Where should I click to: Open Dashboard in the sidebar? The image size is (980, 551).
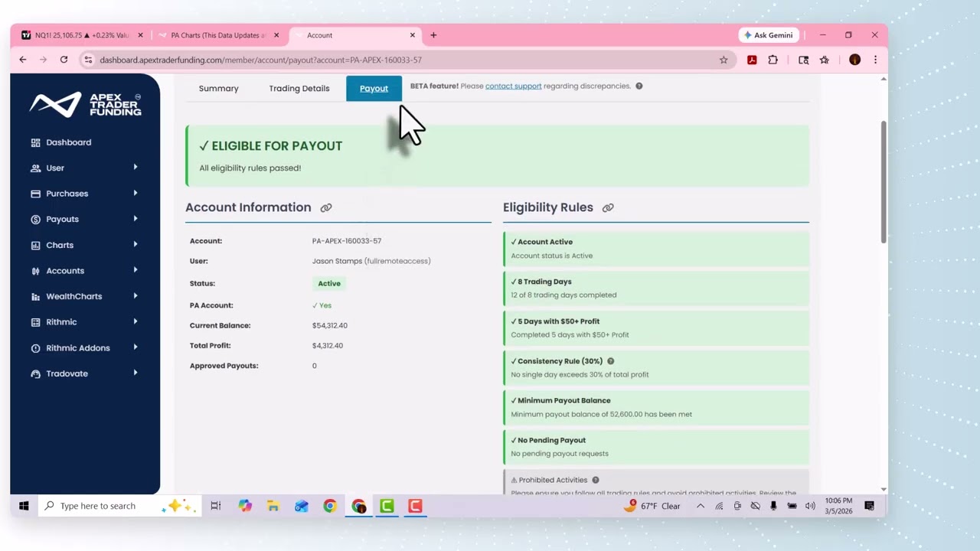pos(68,142)
